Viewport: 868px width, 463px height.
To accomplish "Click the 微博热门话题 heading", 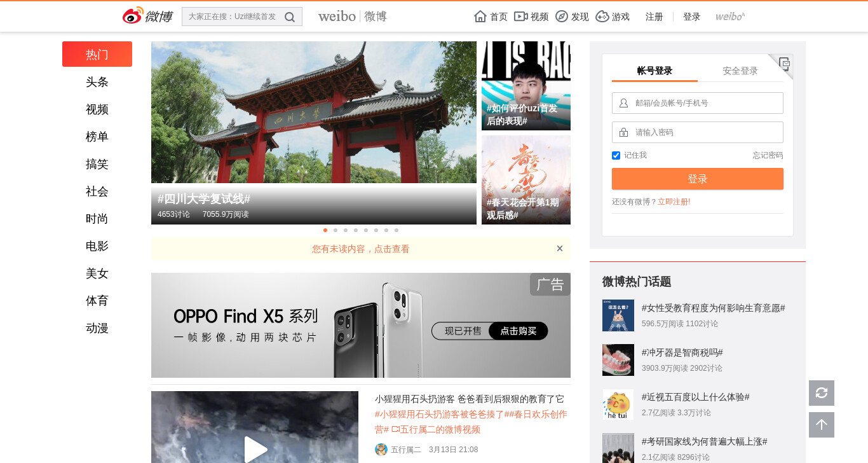I will click(x=637, y=282).
